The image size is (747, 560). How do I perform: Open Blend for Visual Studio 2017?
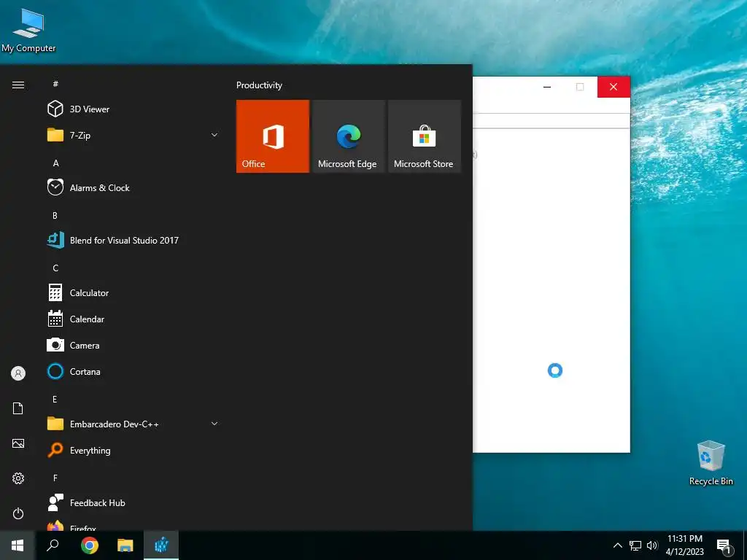pyautogui.click(x=133, y=240)
